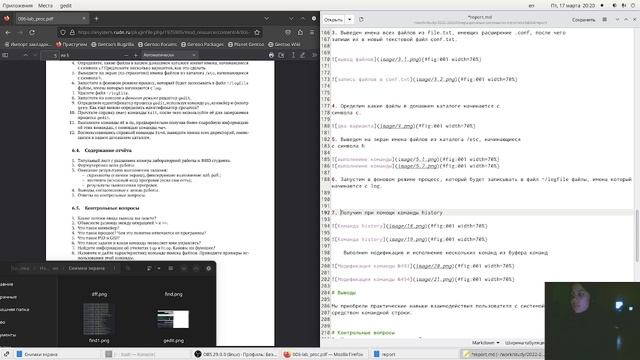Zoom in on the PDF viewer

click(136, 55)
